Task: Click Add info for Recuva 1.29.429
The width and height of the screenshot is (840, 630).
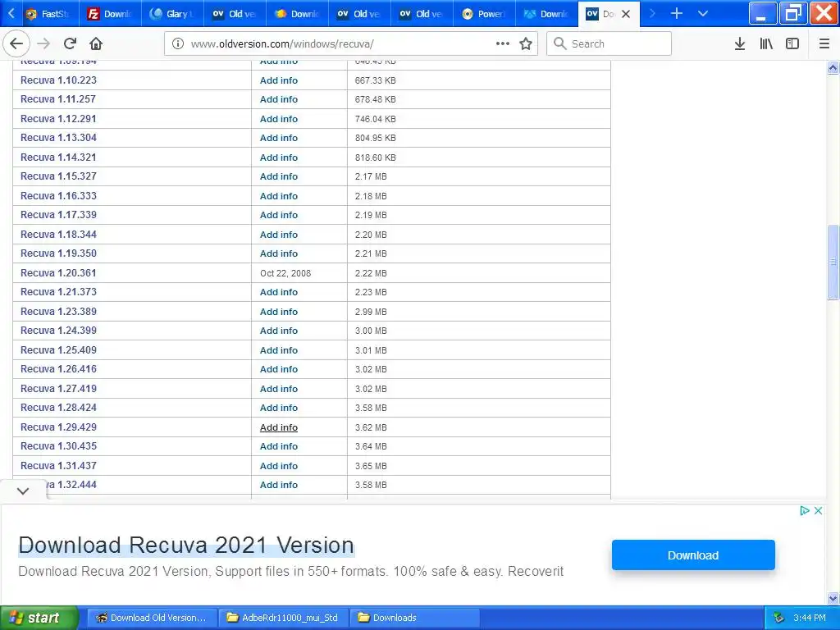Action: tap(279, 427)
